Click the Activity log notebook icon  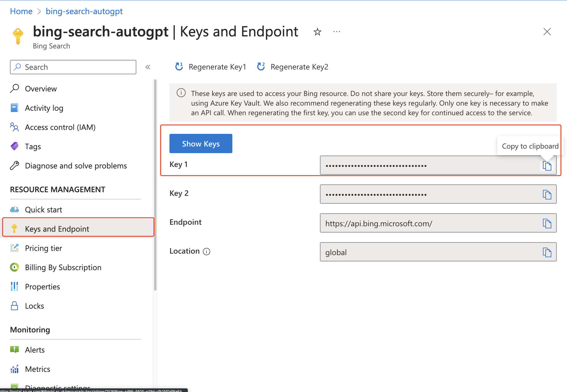(14, 108)
